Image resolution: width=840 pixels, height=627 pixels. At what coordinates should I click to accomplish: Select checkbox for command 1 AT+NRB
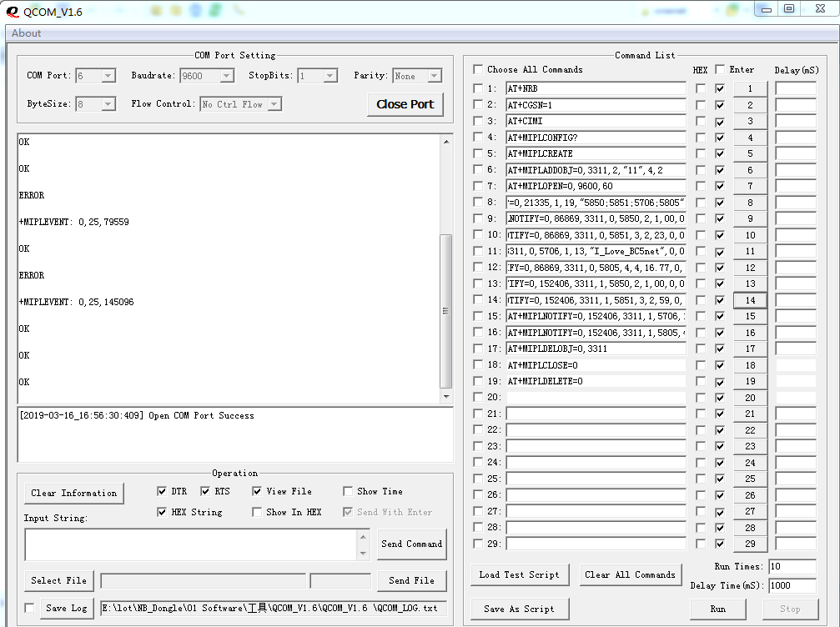click(478, 88)
